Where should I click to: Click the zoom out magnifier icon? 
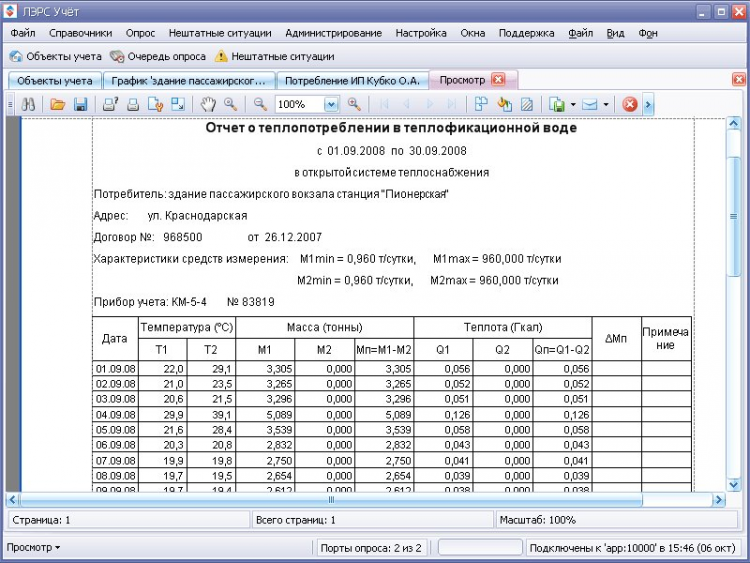[260, 104]
